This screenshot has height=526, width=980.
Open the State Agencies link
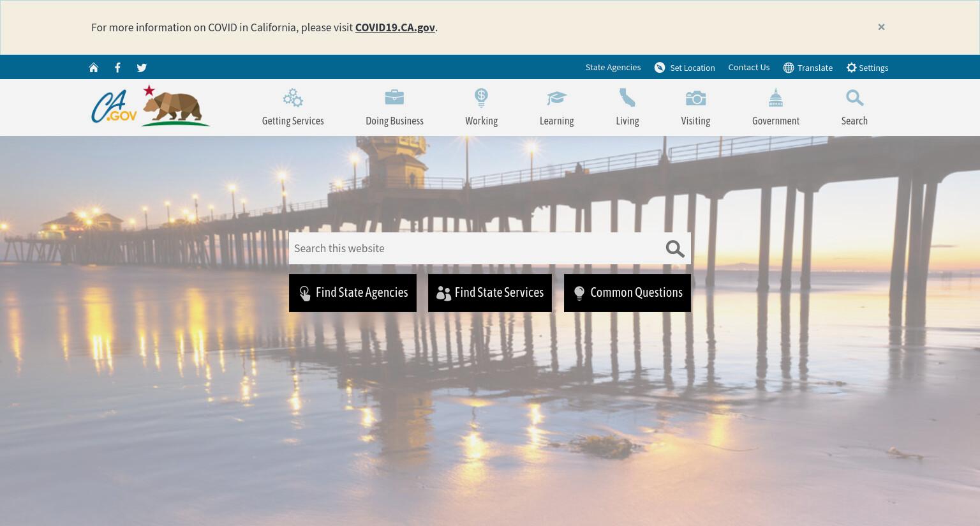613,67
